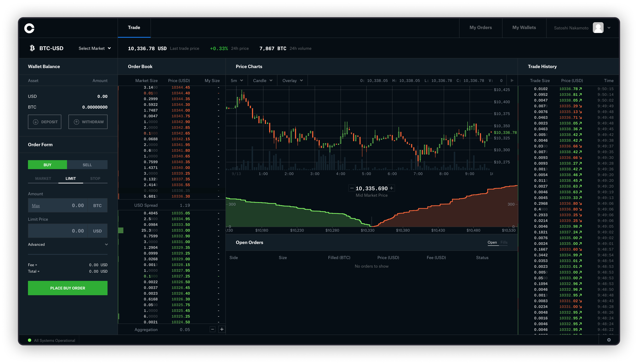
Task: Click the Candle chart type dropdown
Action: tap(262, 81)
